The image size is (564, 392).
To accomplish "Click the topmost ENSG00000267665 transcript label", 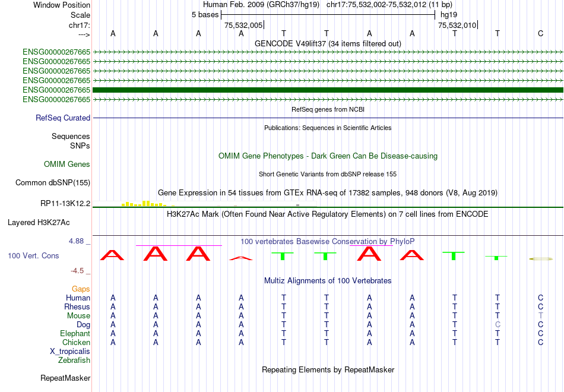I will point(56,52).
